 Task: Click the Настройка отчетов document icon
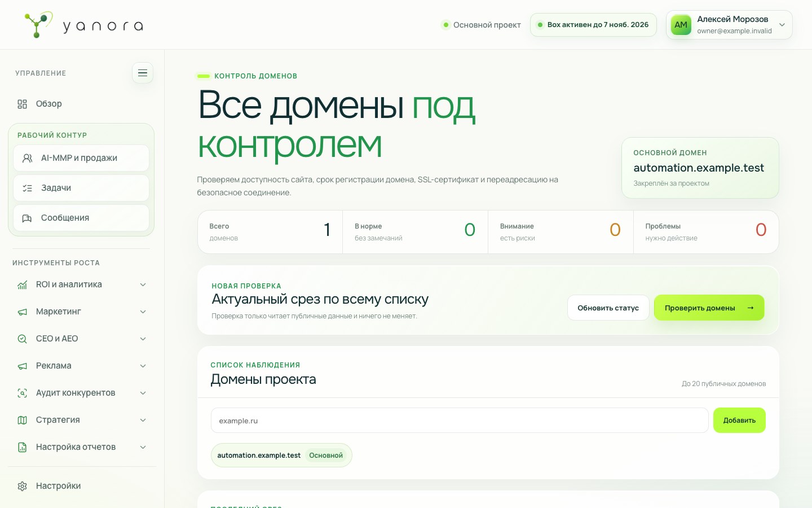tap(23, 447)
